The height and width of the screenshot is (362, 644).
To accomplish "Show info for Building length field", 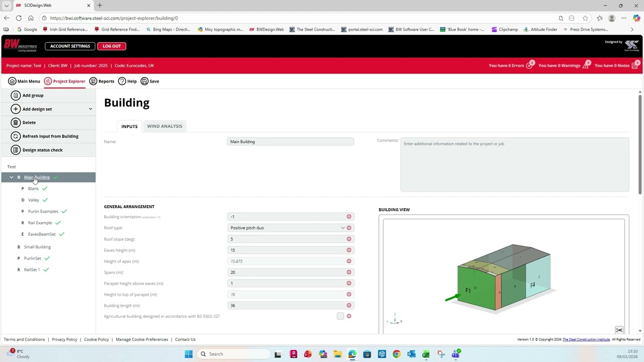I will [349, 305].
